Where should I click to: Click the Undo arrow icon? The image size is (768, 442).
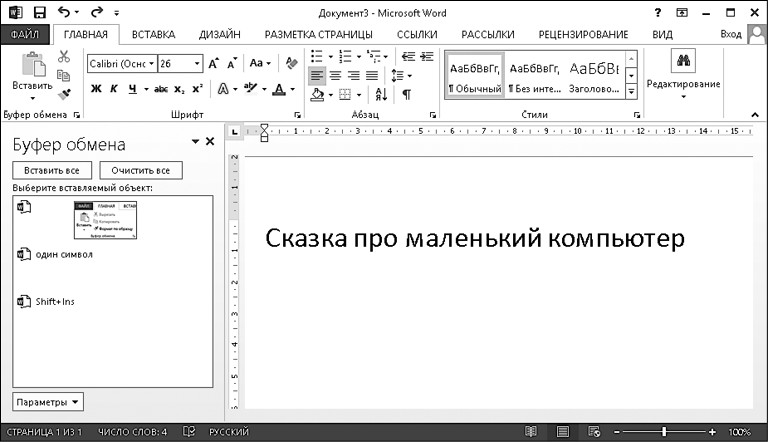point(65,11)
